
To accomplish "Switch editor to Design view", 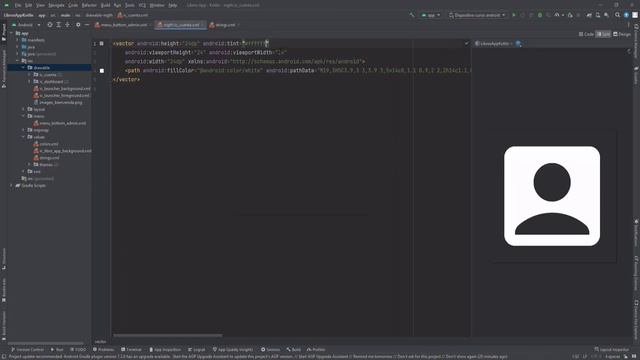I will coord(622,34).
